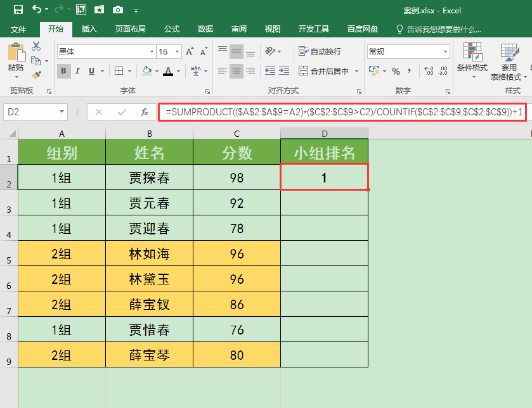The height and width of the screenshot is (408, 532).
Task: Click the Cut scissors icon
Action: 36,46
